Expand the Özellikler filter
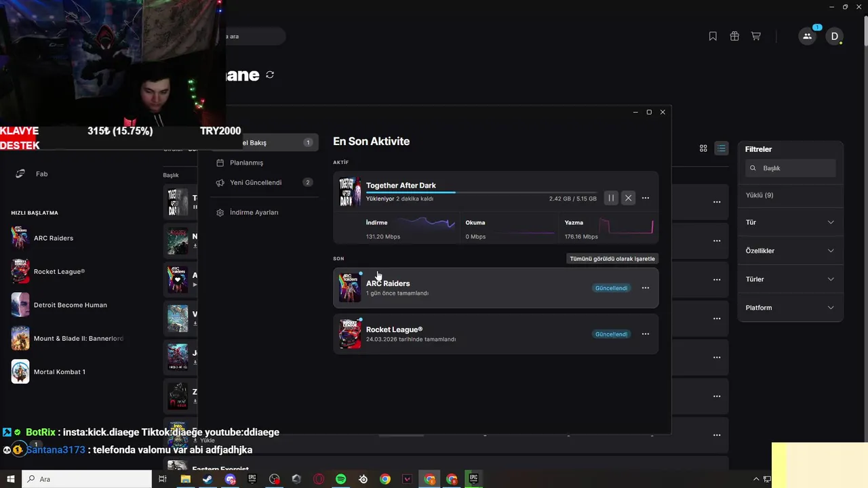 [x=790, y=251]
